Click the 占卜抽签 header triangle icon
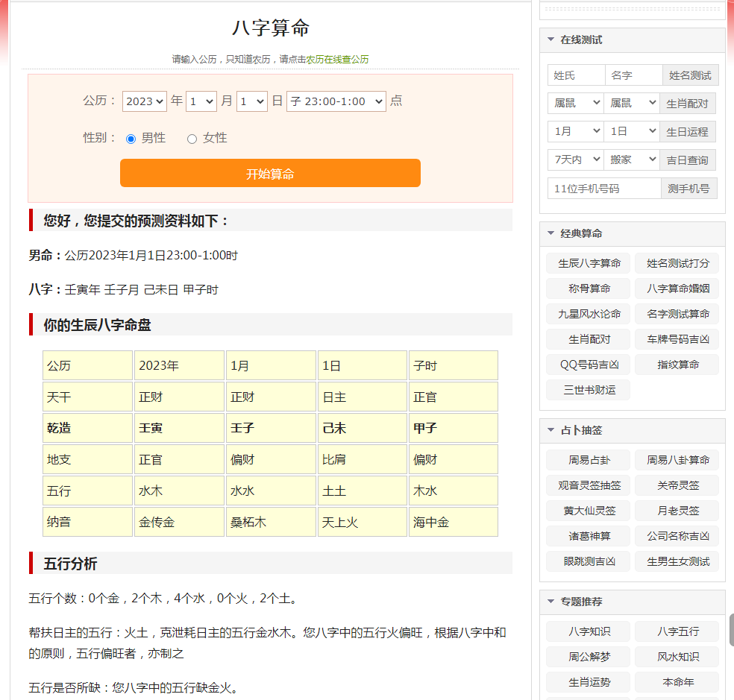734x700 pixels. point(550,430)
